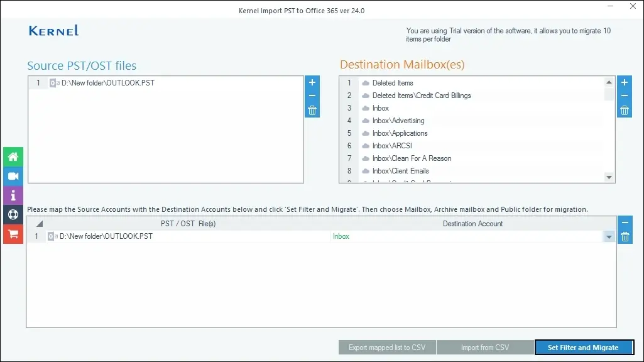The width and height of the screenshot is (644, 362).
Task: Click Set Filter and Migrate button
Action: [584, 348]
